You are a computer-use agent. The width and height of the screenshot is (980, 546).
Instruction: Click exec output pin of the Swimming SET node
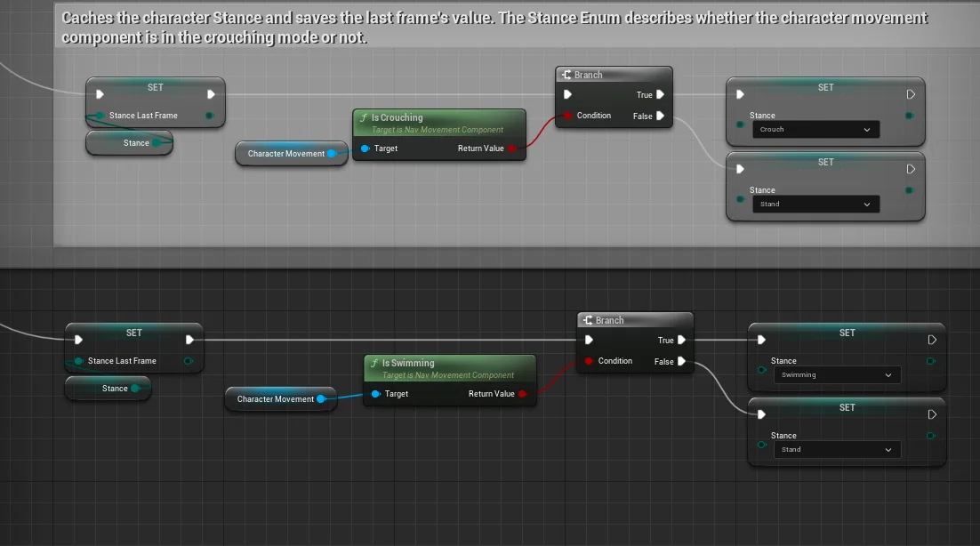[932, 340]
